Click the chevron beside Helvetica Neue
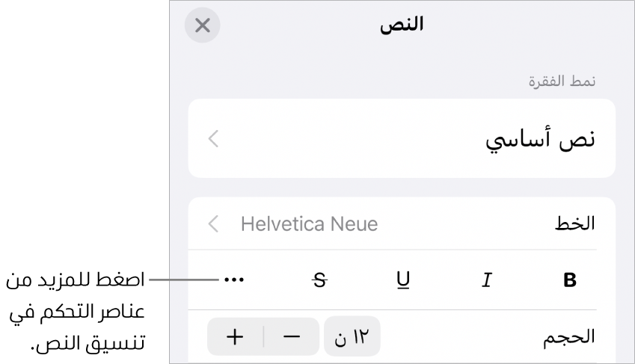Viewport: 635px width, 364px height. pyautogui.click(x=214, y=223)
